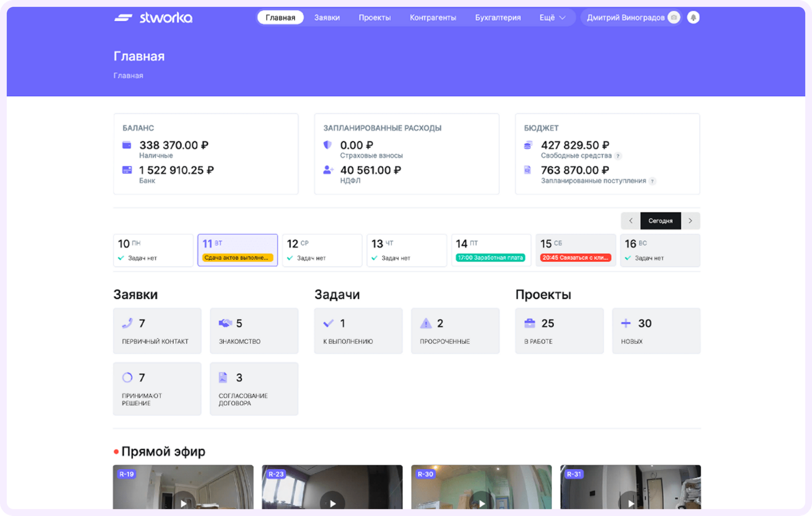Click the notification bell icon
The width and height of the screenshot is (812, 516).
[x=693, y=17]
